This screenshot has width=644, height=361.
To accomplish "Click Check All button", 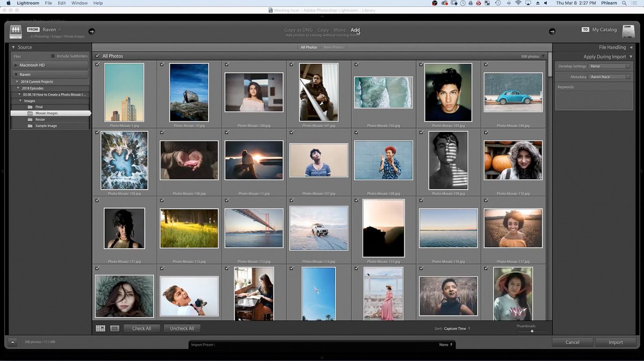I will (142, 328).
